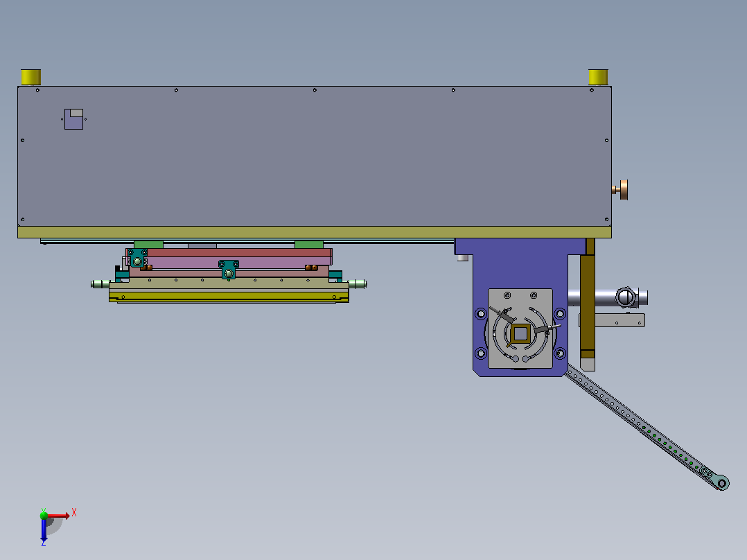Click the small square cutout on gray panel
747x560 pixels.
click(x=74, y=119)
